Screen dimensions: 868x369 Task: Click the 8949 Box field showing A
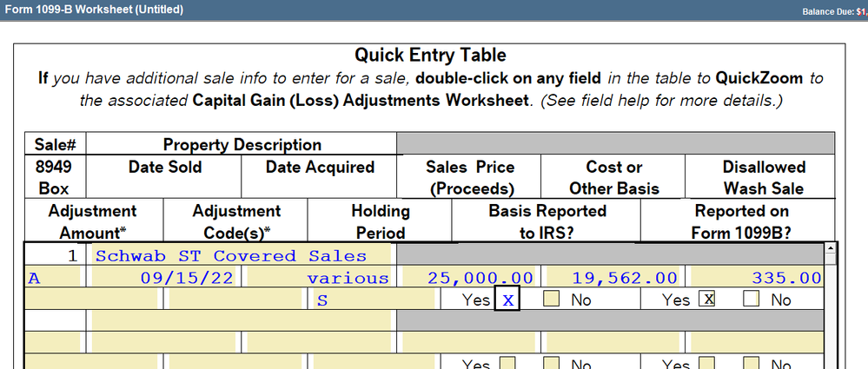click(x=54, y=278)
